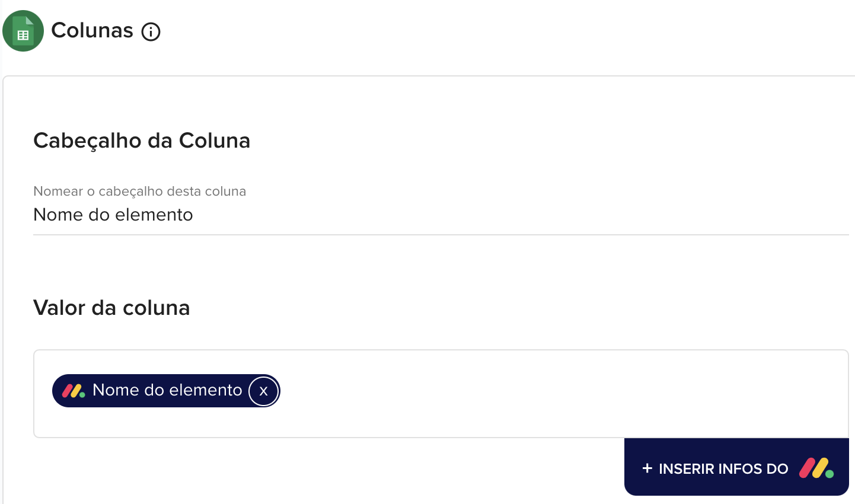Click the Colunas section title
855x504 pixels.
pos(92,30)
